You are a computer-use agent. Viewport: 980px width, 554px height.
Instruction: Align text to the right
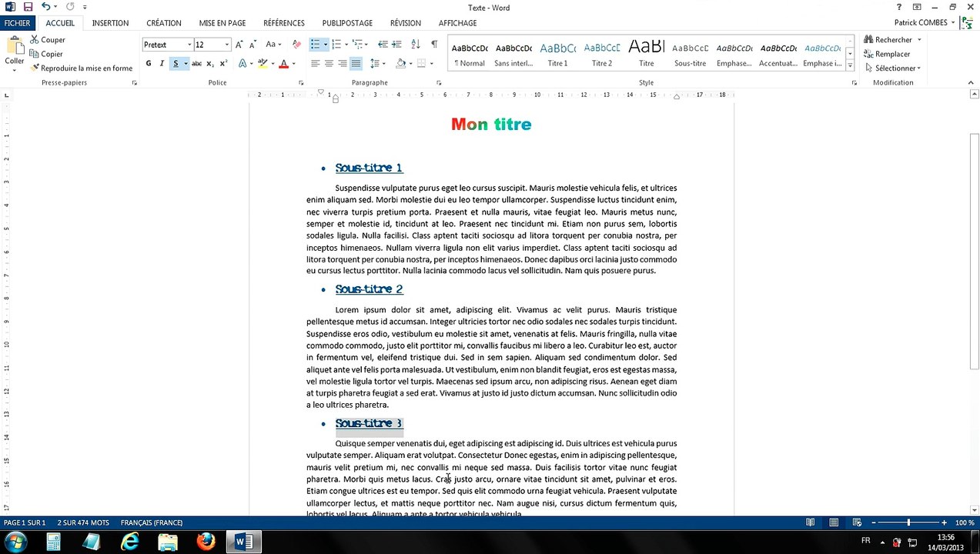pyautogui.click(x=343, y=64)
